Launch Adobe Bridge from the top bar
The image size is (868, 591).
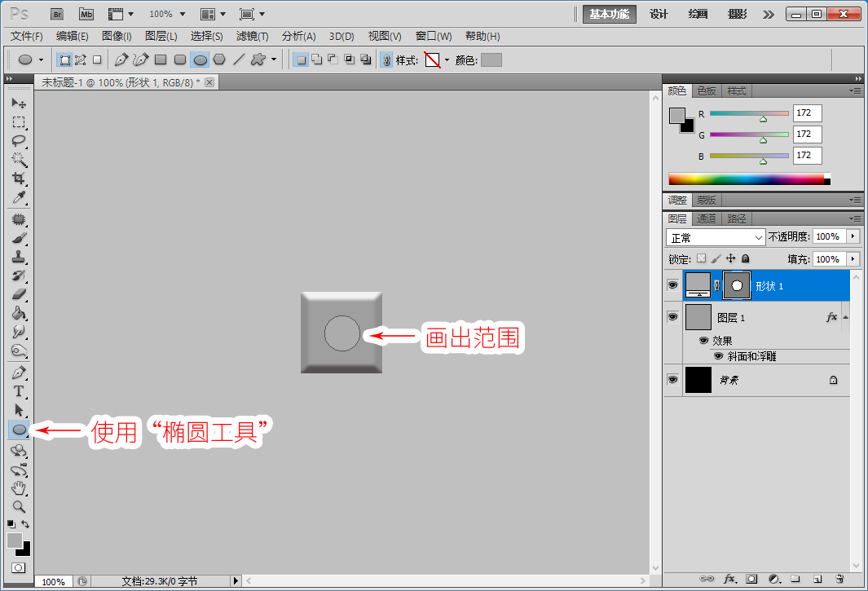(57, 15)
